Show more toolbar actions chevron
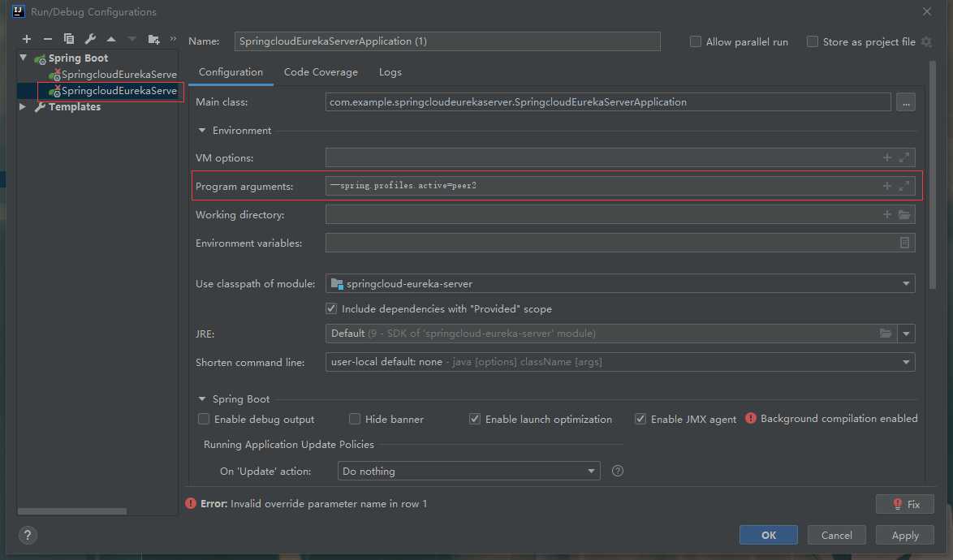 pos(173,39)
